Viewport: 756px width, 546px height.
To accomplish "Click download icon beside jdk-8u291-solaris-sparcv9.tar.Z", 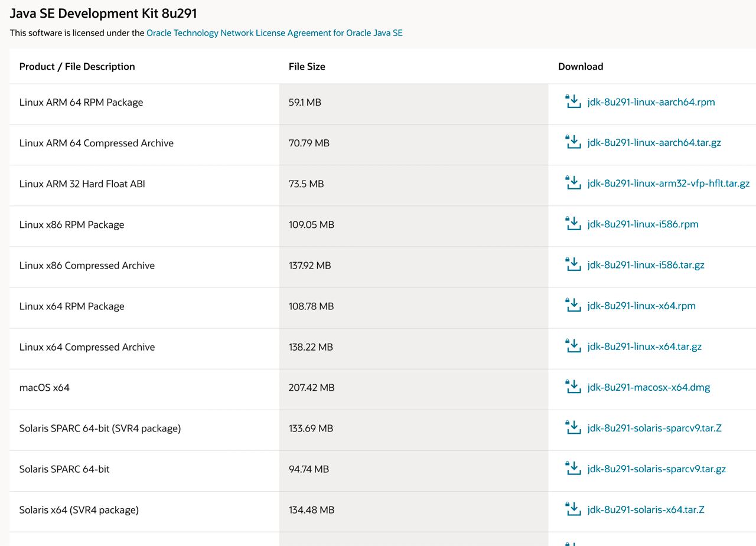I will [x=573, y=427].
